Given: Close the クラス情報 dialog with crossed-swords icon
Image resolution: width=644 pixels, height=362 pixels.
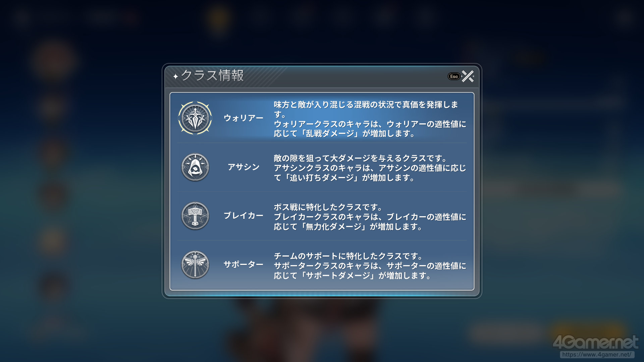Looking at the screenshot, I should (x=468, y=76).
